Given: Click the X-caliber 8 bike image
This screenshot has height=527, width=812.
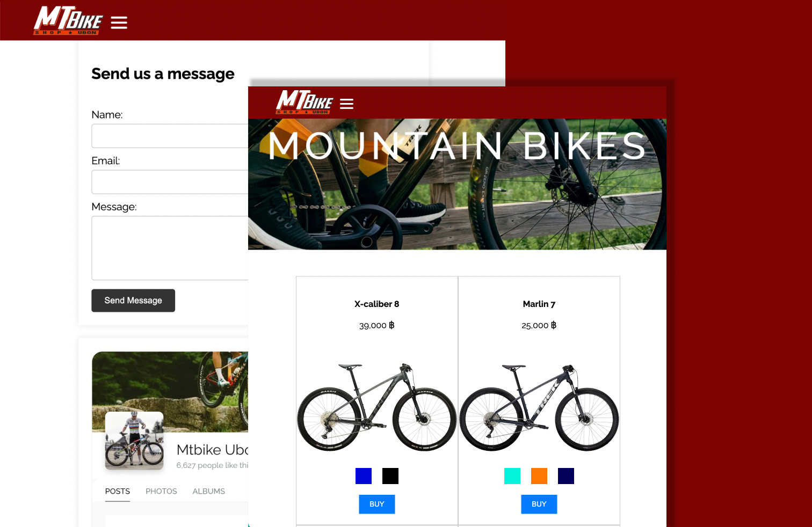Looking at the screenshot, I should 377,407.
